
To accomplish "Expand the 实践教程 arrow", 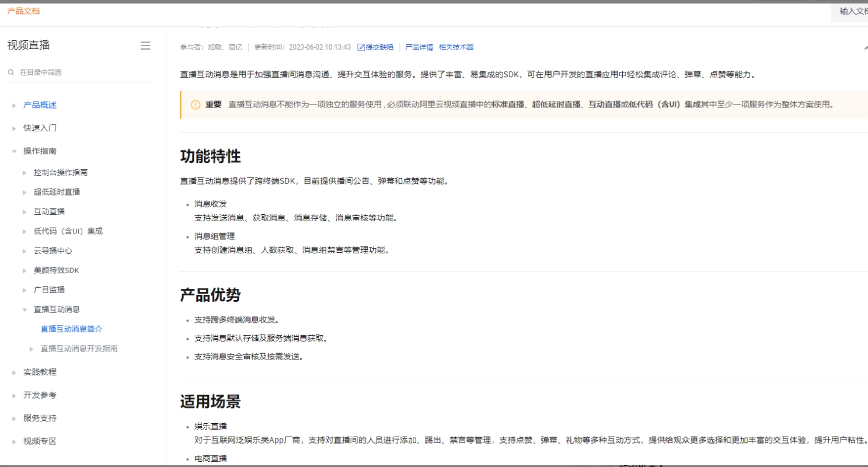I will click(x=14, y=372).
